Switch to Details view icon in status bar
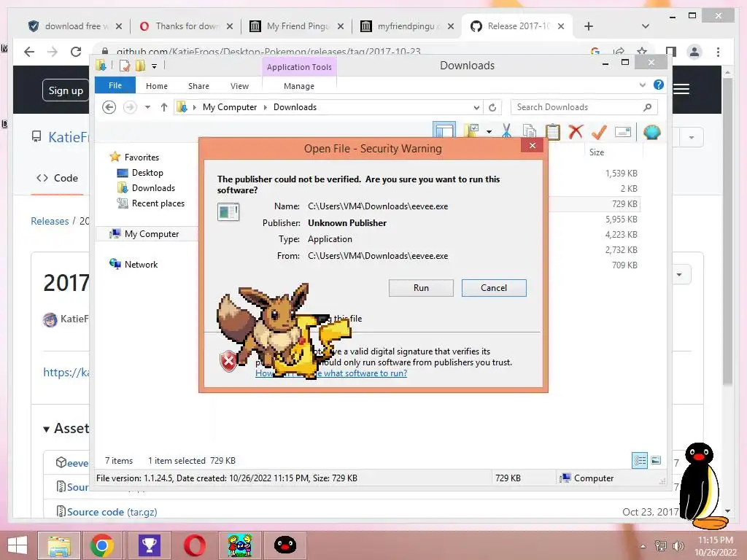Screen dimensions: 747x560 click(640, 460)
